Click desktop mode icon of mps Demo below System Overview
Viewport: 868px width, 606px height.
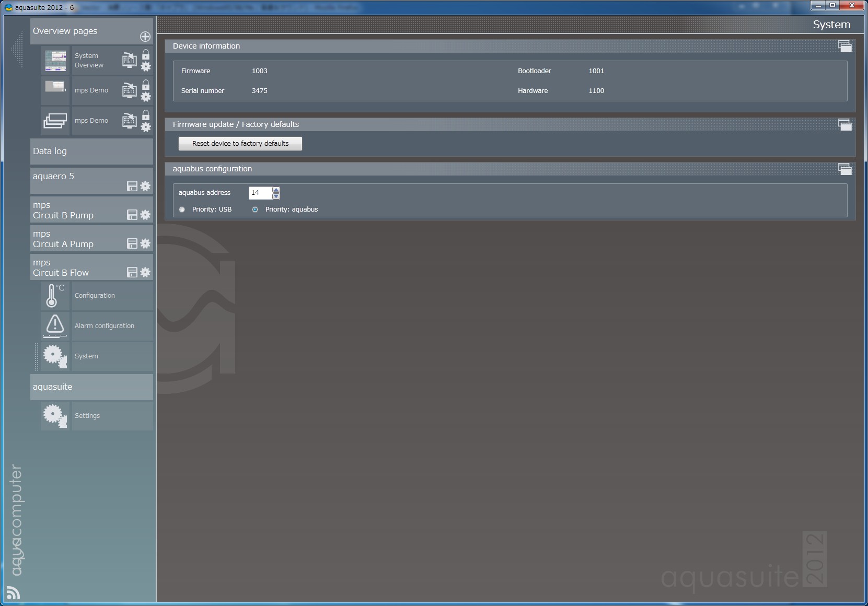click(130, 90)
